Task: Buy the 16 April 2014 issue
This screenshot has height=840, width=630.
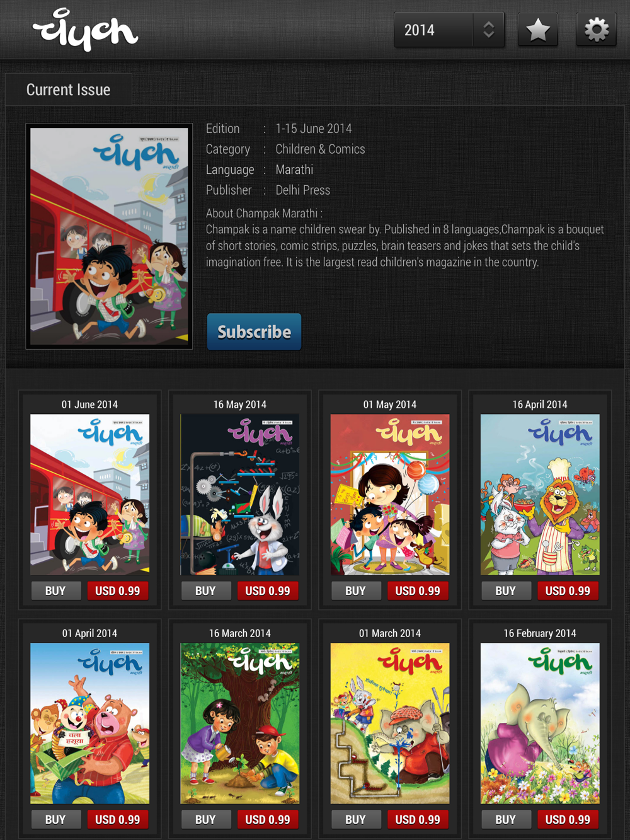Action: [506, 590]
